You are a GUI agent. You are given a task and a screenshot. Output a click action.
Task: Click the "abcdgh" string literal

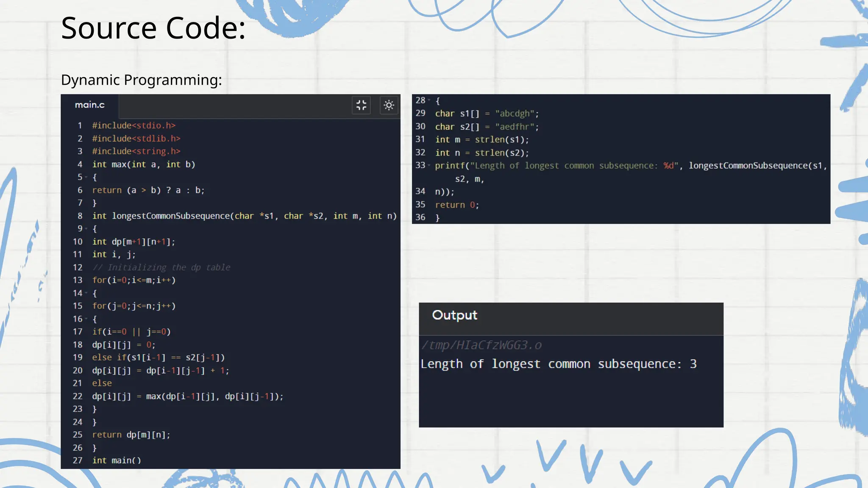[515, 114]
